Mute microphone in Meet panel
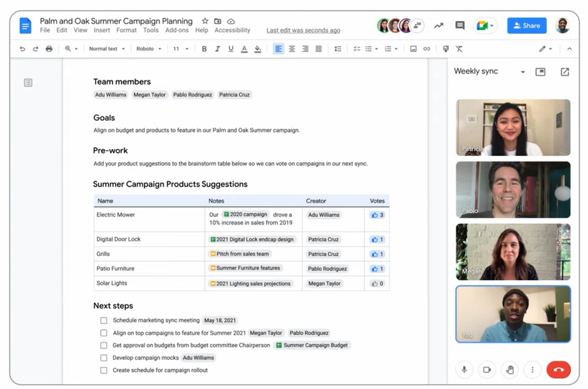This screenshot has height=389, width=588. tap(465, 370)
